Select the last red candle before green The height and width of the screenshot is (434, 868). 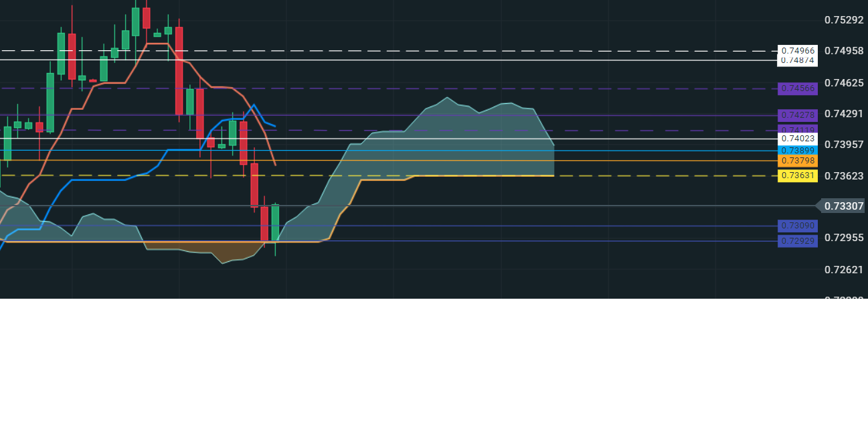click(264, 224)
